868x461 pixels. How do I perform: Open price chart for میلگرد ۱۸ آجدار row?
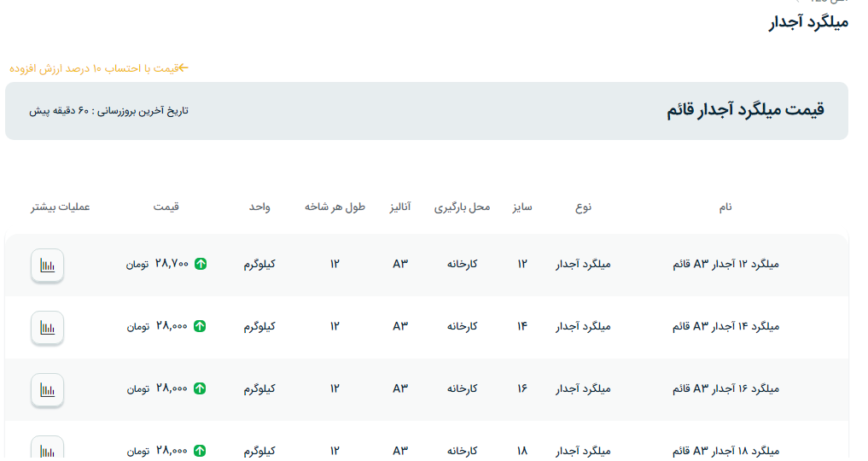pyautogui.click(x=47, y=449)
